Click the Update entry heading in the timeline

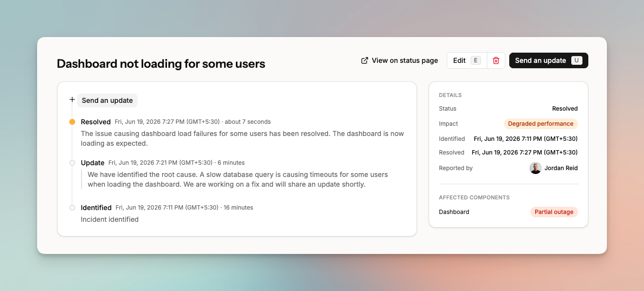[x=93, y=163]
